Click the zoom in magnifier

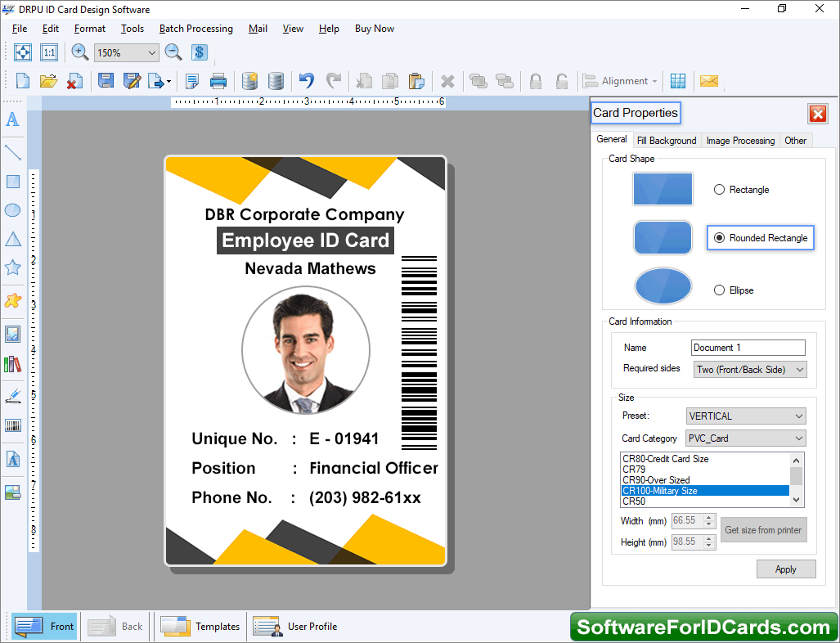click(x=80, y=52)
